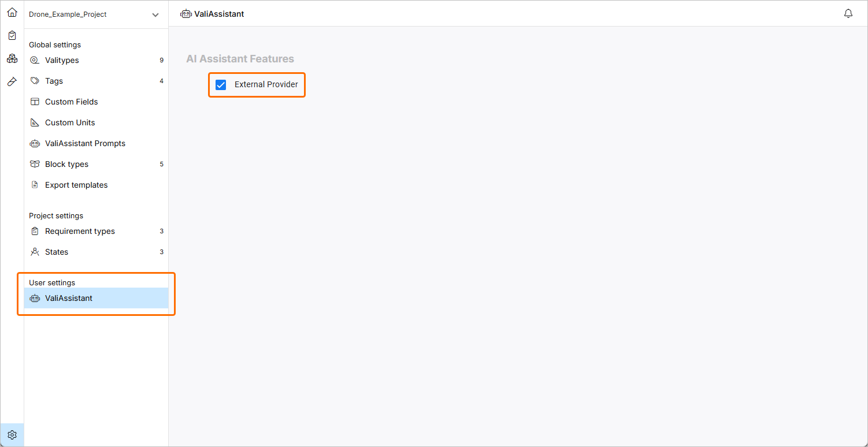Open notifications with the bell icon
Screen dimensions: 868x447
click(848, 13)
